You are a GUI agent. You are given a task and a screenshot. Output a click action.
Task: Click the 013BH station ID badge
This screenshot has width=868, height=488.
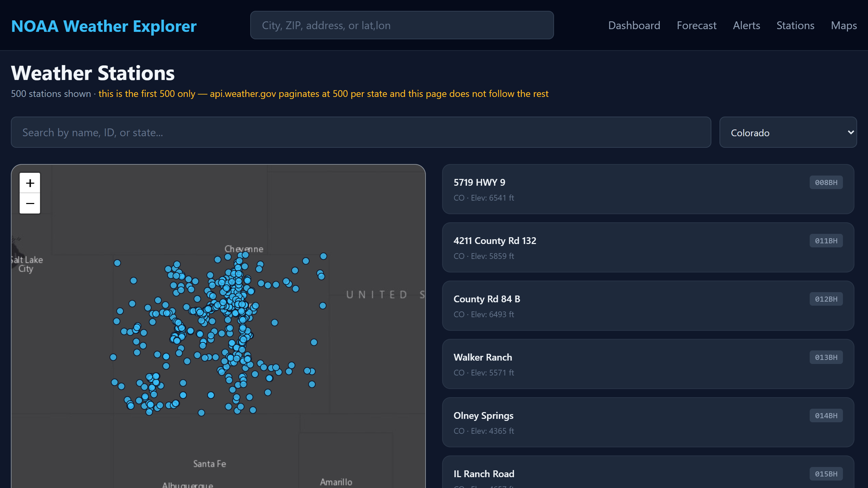click(x=826, y=357)
